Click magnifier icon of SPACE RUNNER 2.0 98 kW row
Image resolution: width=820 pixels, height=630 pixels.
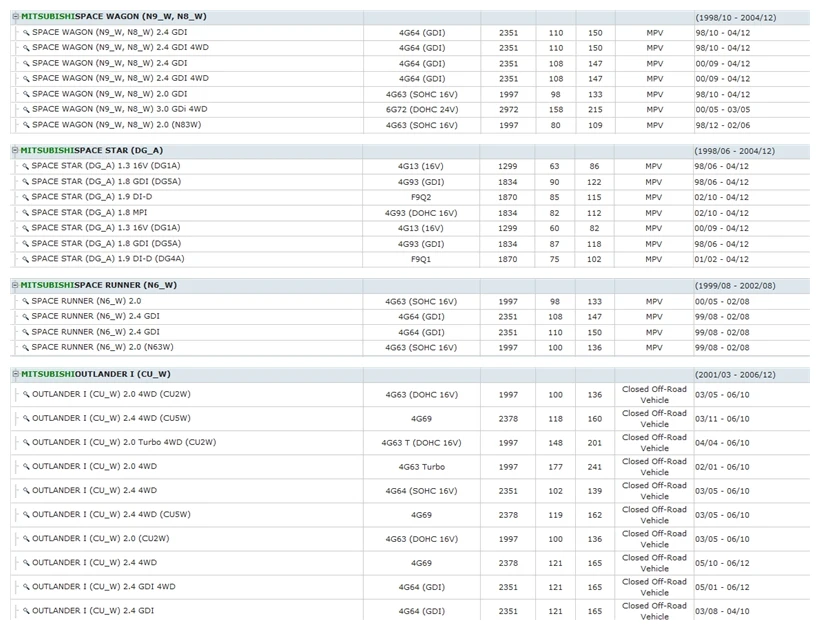[25, 302]
